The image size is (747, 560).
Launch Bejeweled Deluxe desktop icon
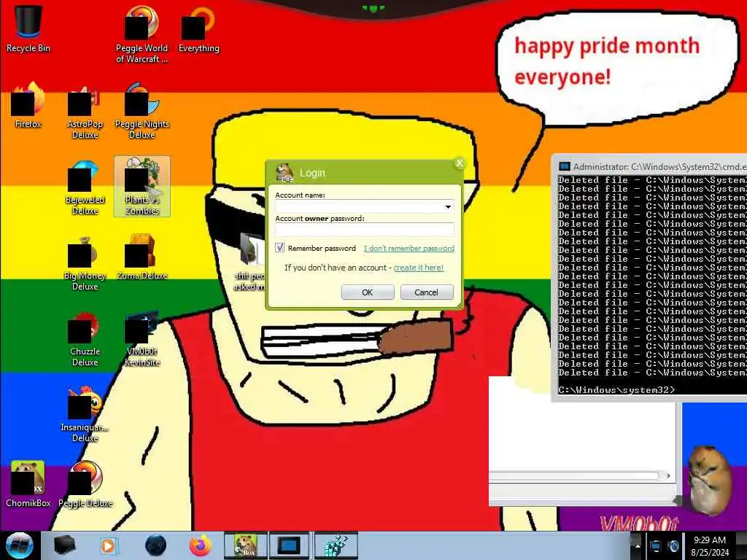[85, 187]
